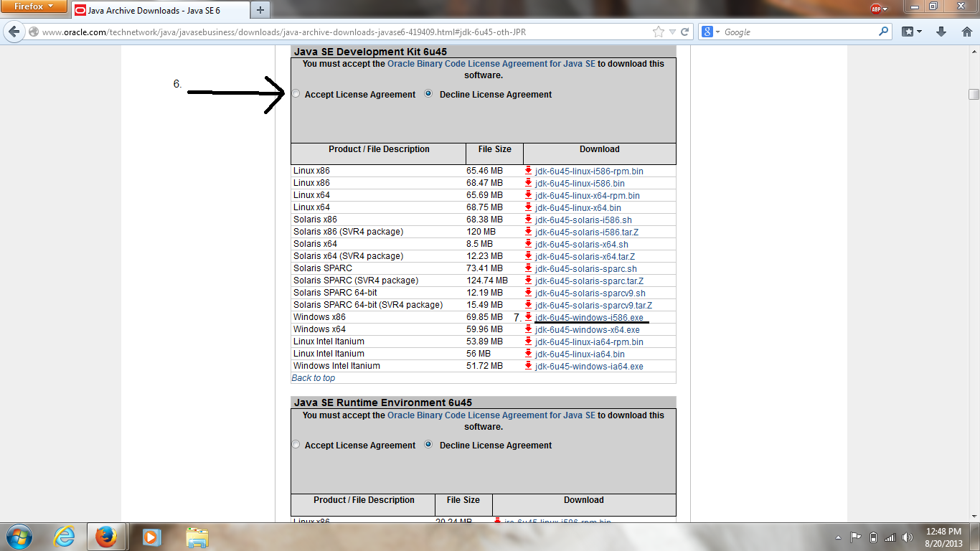
Task: Accept License Agreement for Runtime Environment 6u45
Action: coord(296,445)
